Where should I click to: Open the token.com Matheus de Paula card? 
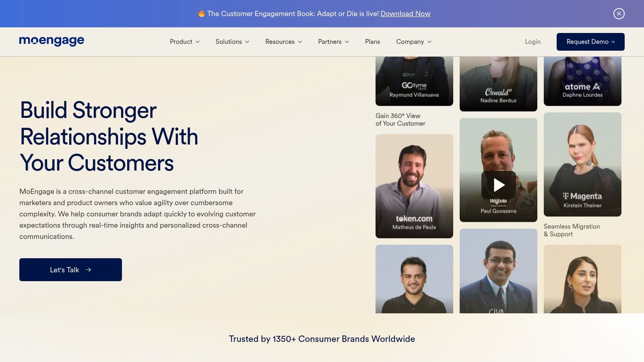click(414, 186)
